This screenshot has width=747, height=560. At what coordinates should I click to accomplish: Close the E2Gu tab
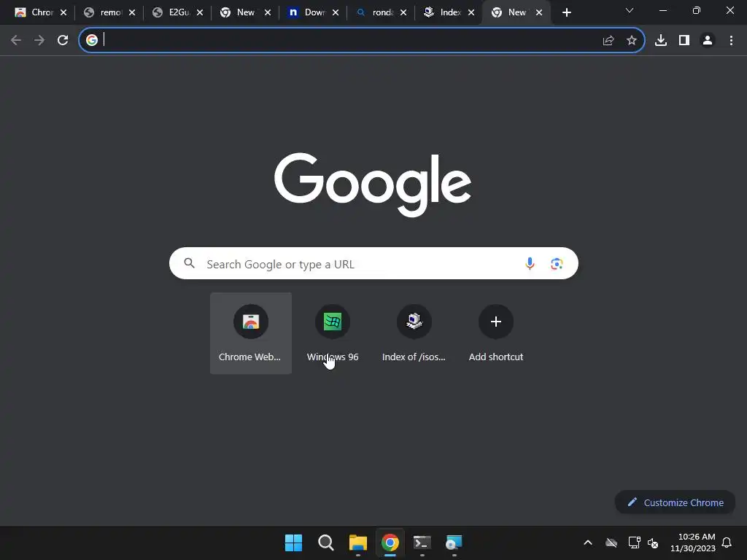pos(200,12)
